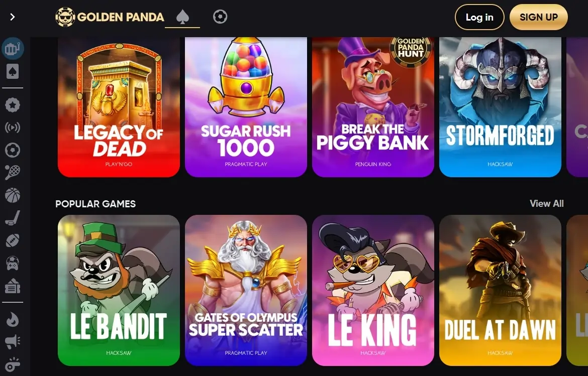Switch to the sports soccer ball tab
This screenshot has height=376, width=588.
point(220,17)
